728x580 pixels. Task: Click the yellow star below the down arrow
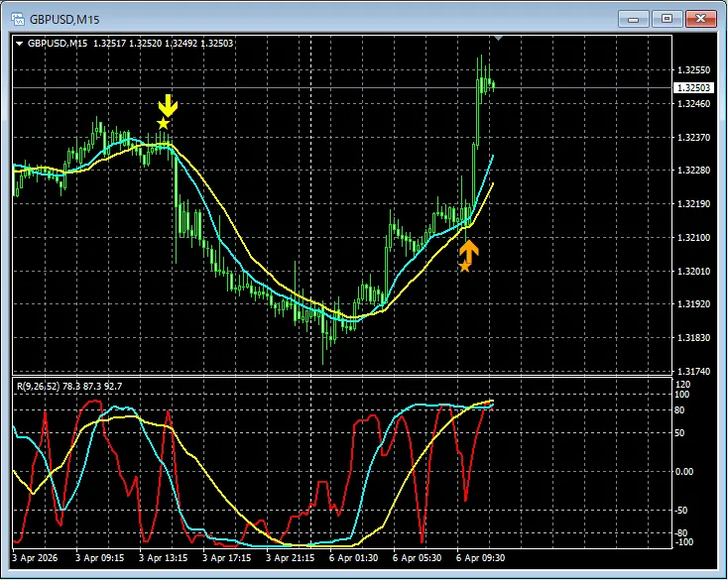click(163, 123)
